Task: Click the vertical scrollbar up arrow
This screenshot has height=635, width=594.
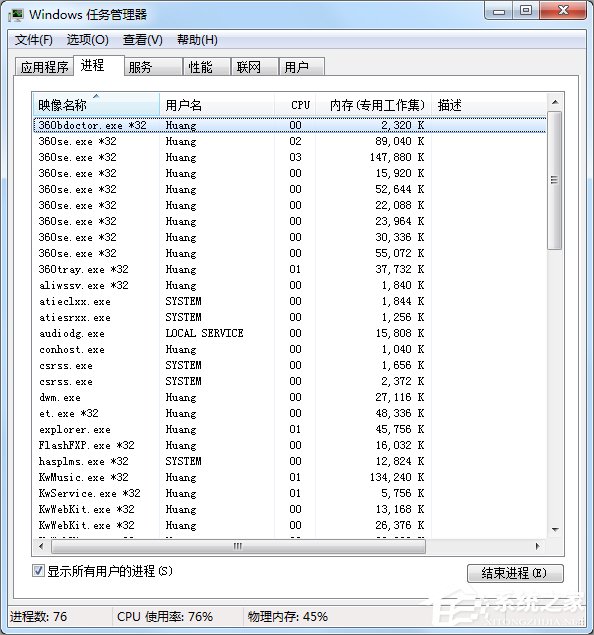Action: (x=555, y=102)
